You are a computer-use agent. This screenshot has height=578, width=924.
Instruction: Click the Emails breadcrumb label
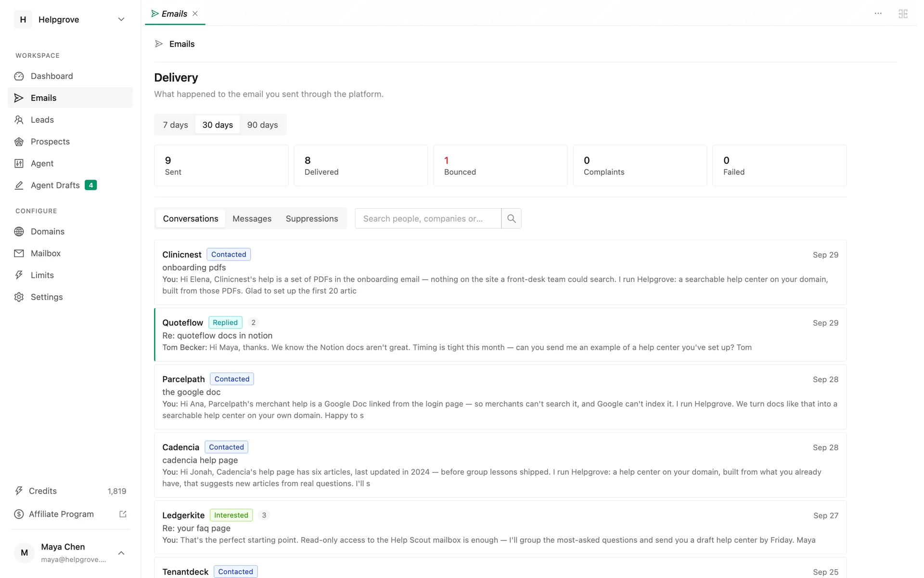[182, 44]
